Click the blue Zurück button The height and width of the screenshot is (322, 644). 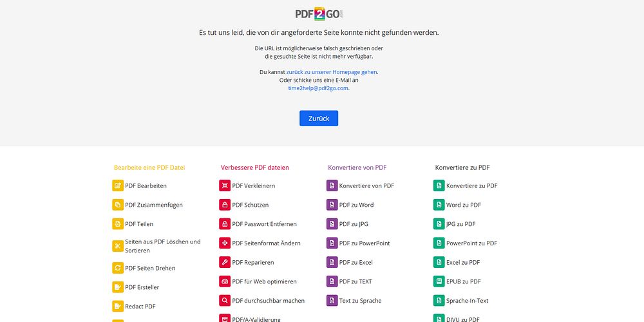pos(319,118)
